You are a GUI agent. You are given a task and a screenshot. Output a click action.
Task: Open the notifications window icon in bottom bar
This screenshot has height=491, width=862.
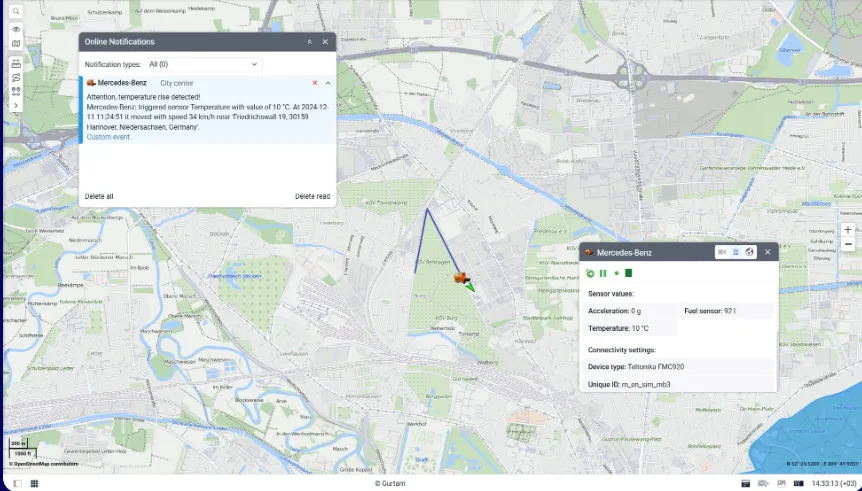click(x=745, y=483)
